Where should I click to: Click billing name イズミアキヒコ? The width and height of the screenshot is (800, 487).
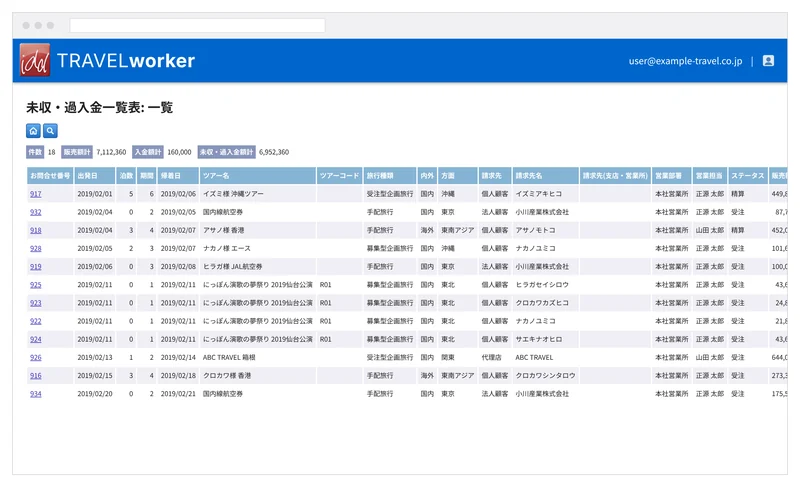539,194
